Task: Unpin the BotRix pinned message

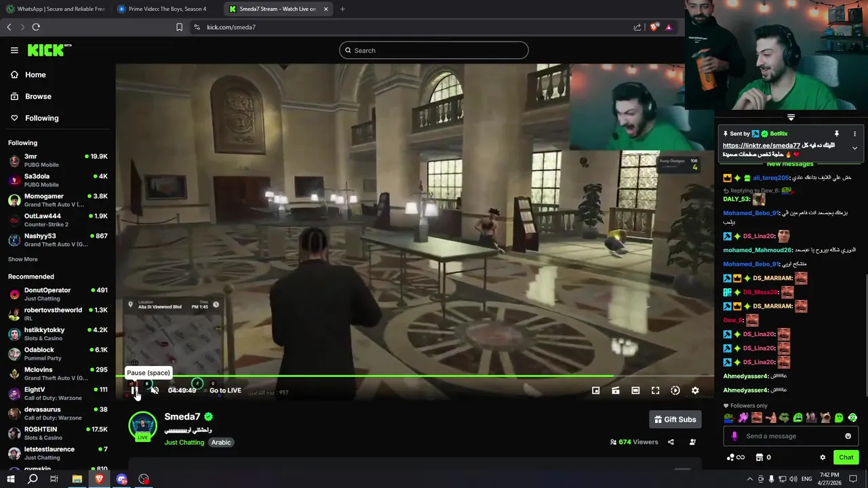Action: coord(837,134)
